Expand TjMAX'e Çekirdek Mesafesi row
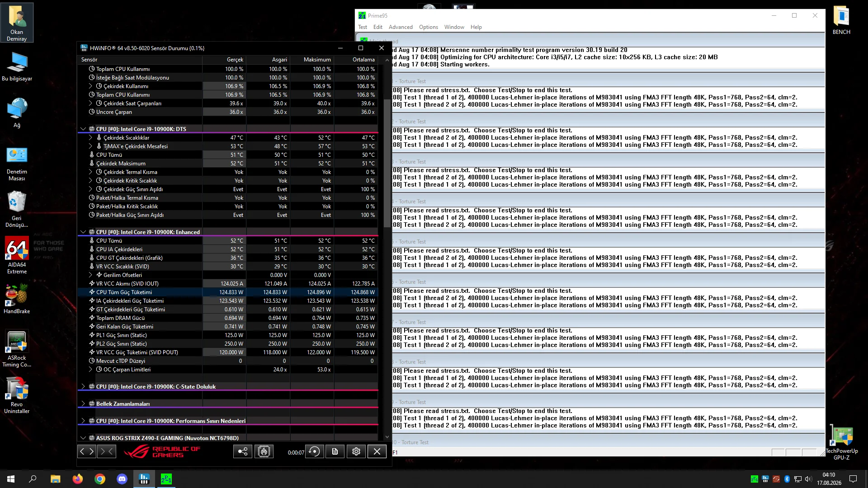Viewport: 868px width, 488px height. point(90,146)
